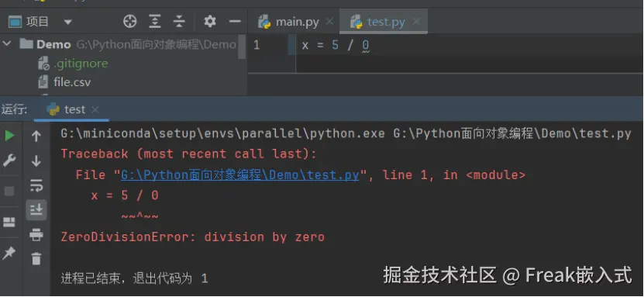Click 'Traceback (most recent call last)' line
The width and height of the screenshot is (644, 297).
189,154
